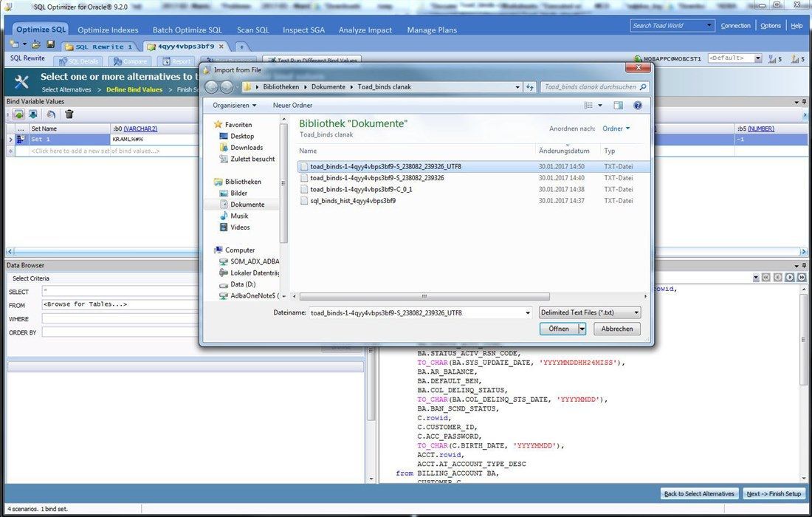Open the Options menu link

tap(771, 25)
